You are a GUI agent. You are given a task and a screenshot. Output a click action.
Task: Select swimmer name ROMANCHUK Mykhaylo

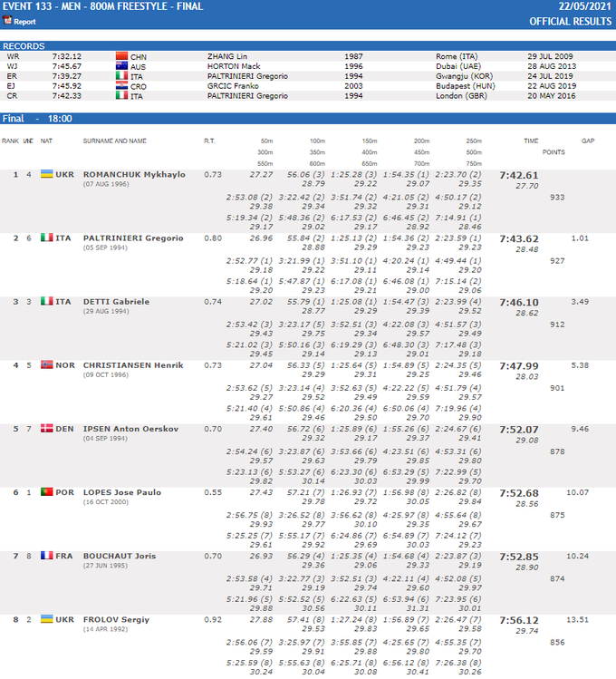click(x=134, y=174)
